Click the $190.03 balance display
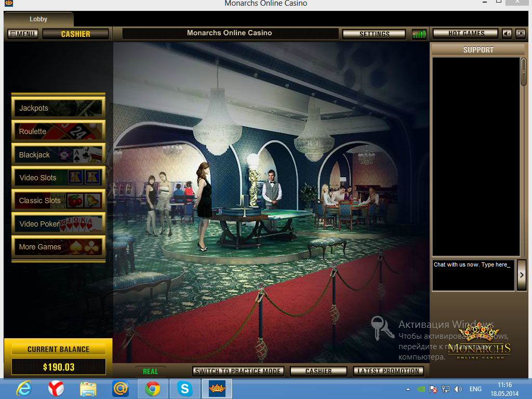532x399 pixels. pyautogui.click(x=58, y=367)
